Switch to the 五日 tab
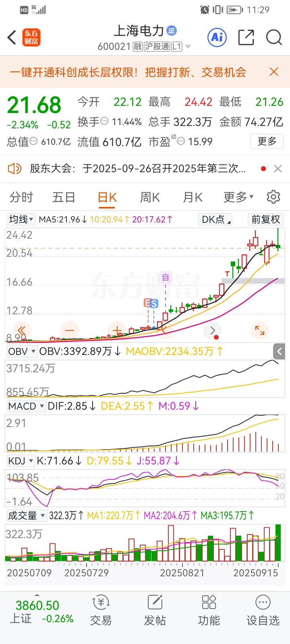 64,197
